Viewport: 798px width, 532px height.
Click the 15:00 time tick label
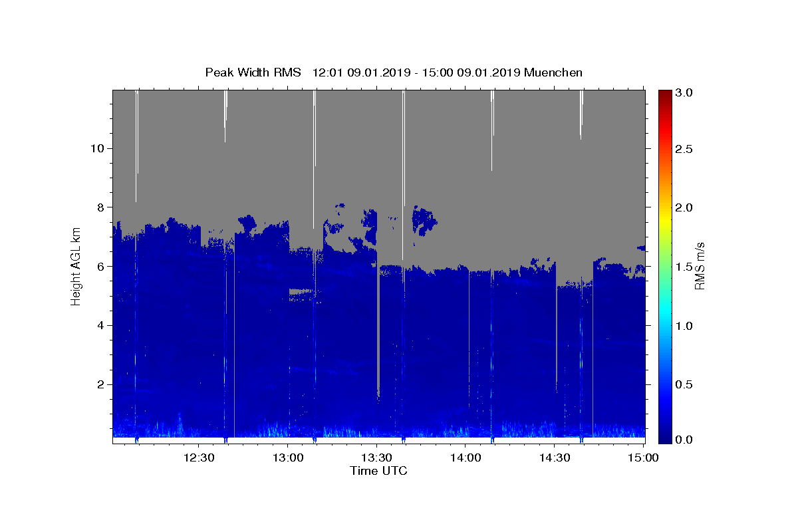point(643,458)
